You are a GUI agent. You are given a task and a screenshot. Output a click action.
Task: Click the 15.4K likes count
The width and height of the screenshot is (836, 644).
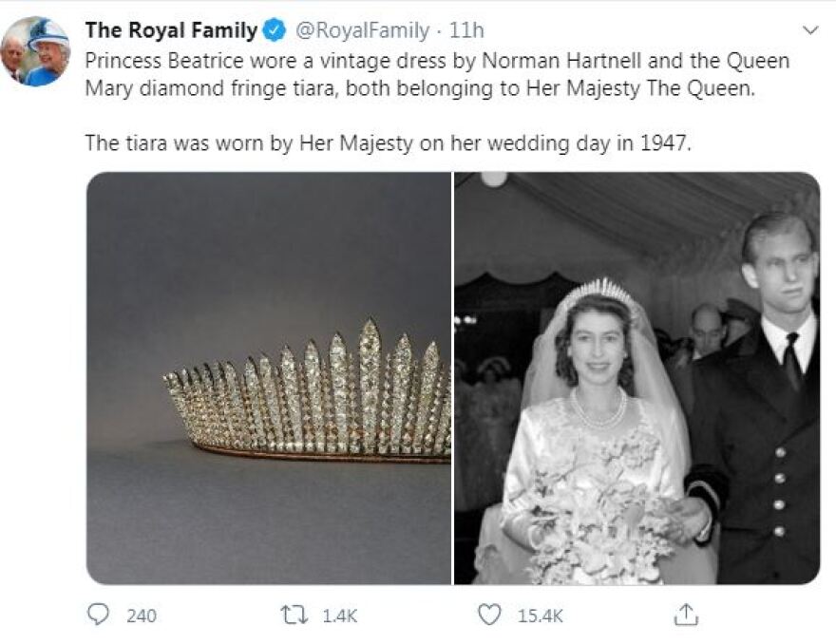540,616
